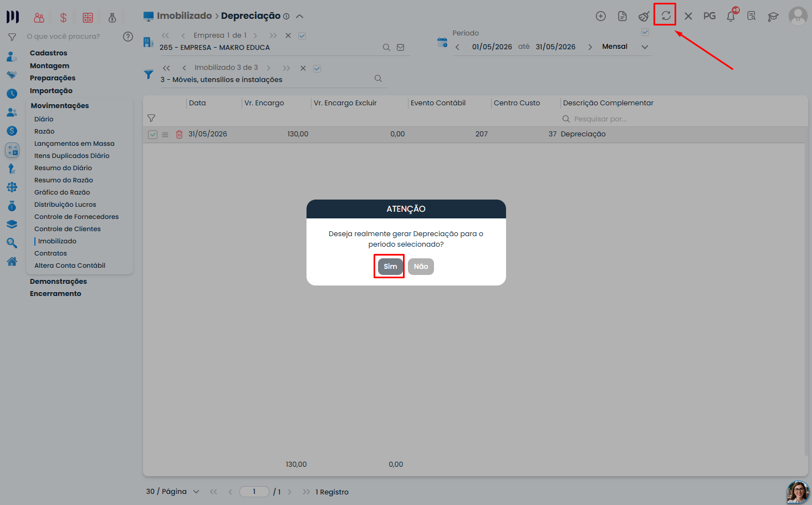
Task: Confirm with the Sim button
Action: pos(390,267)
